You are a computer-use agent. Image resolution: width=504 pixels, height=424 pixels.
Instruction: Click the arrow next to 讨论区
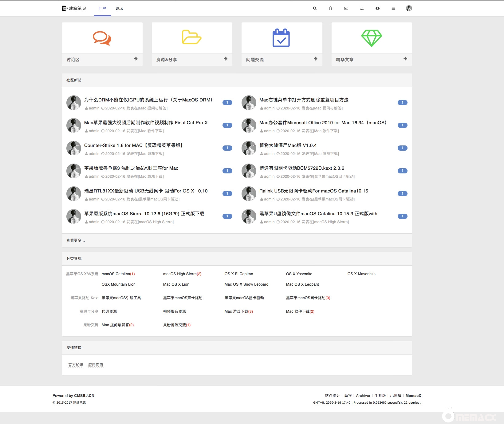pos(136,59)
